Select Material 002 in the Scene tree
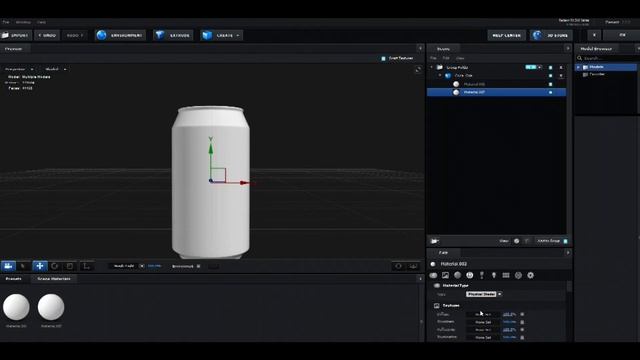Image resolution: width=640 pixels, height=360 pixels. pyautogui.click(x=496, y=92)
